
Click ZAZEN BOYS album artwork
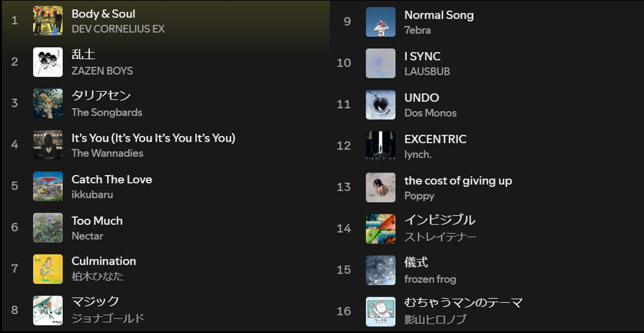click(x=48, y=62)
